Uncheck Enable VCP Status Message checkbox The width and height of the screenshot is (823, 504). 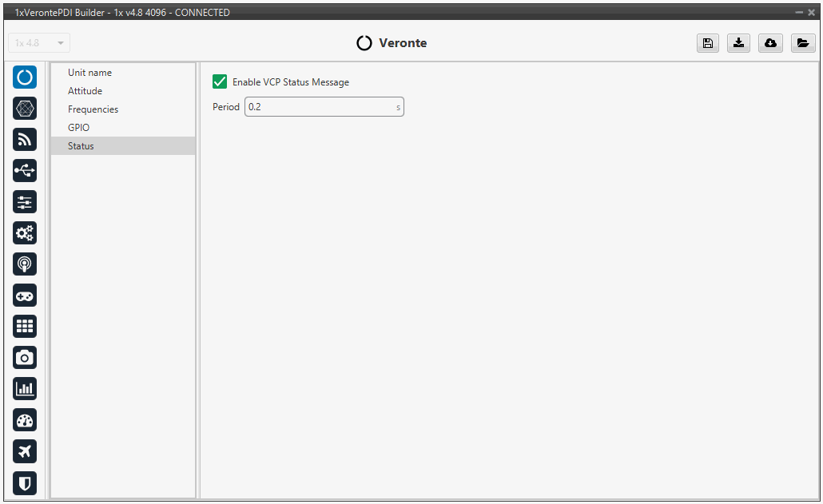(220, 81)
